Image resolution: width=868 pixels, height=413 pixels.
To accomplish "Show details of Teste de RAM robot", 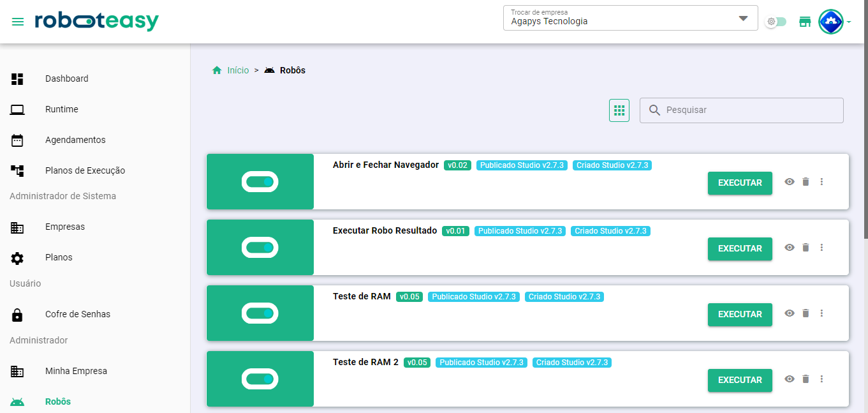I will (x=790, y=313).
